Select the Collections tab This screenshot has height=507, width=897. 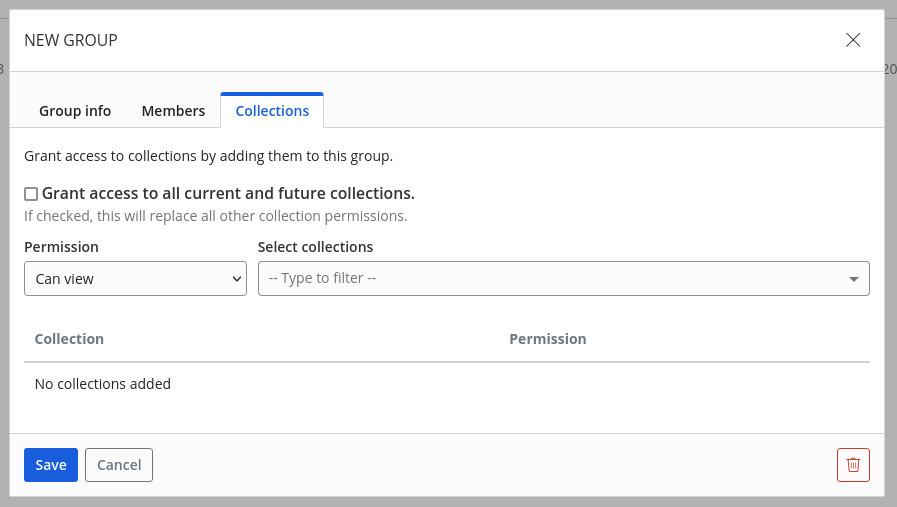(272, 111)
